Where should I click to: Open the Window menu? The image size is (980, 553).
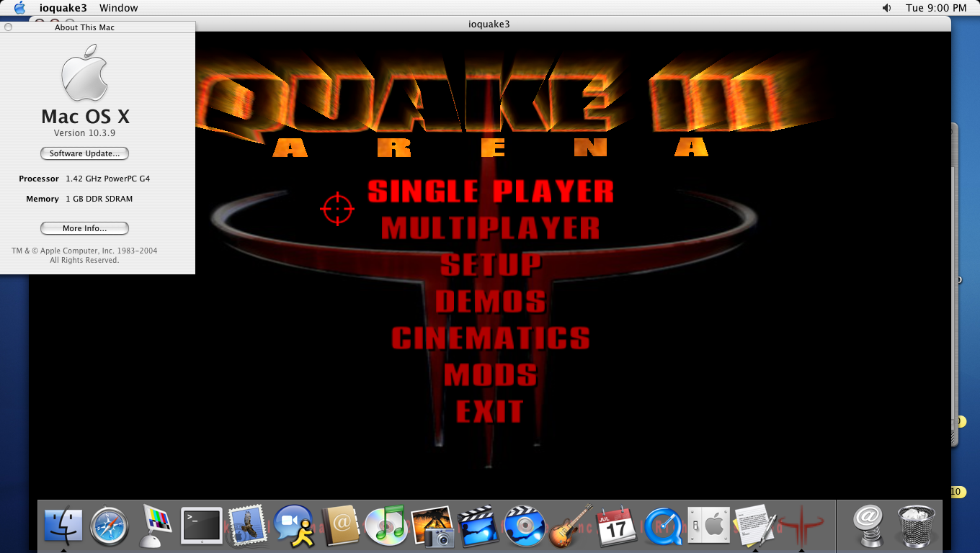click(x=119, y=8)
